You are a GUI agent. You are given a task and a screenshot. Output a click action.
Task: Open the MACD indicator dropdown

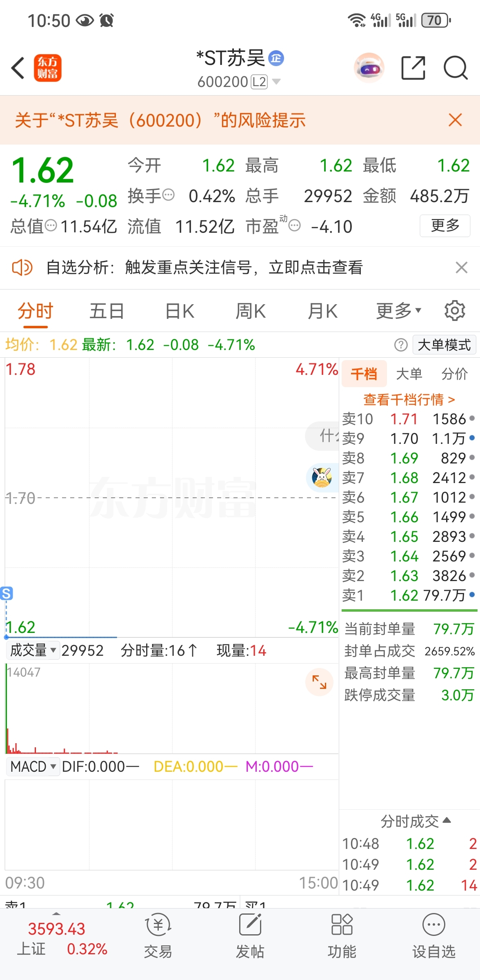[x=33, y=766]
